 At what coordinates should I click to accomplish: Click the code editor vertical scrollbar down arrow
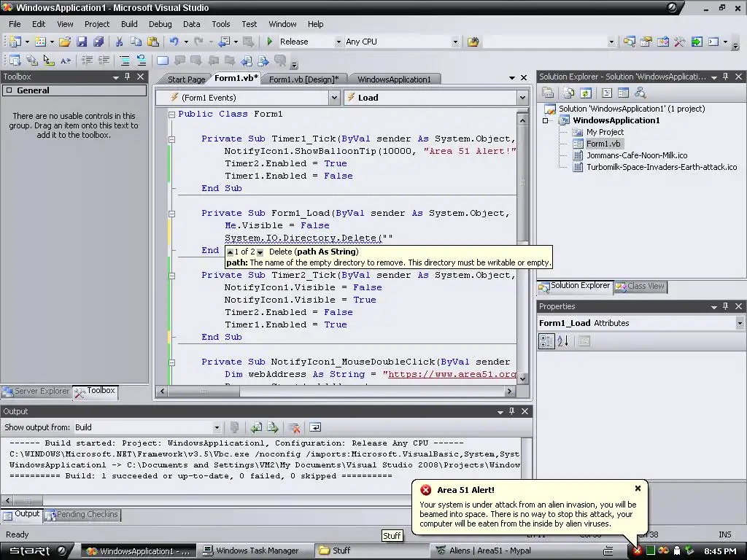(522, 379)
